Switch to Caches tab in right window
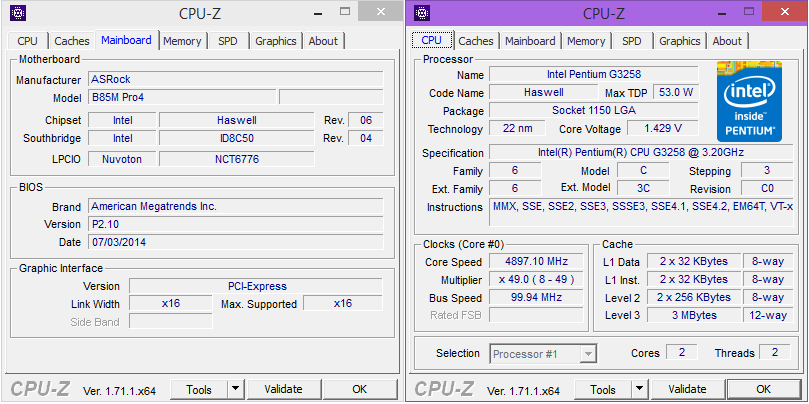 [x=476, y=41]
